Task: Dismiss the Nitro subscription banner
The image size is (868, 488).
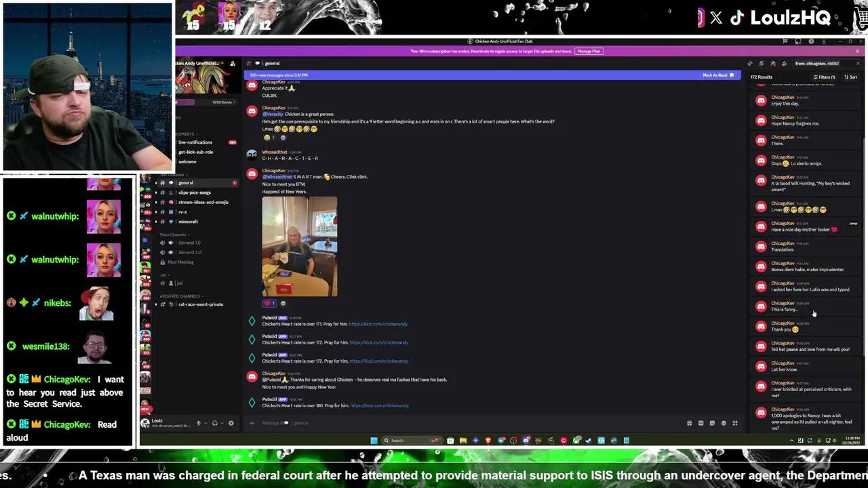Action: pos(857,51)
